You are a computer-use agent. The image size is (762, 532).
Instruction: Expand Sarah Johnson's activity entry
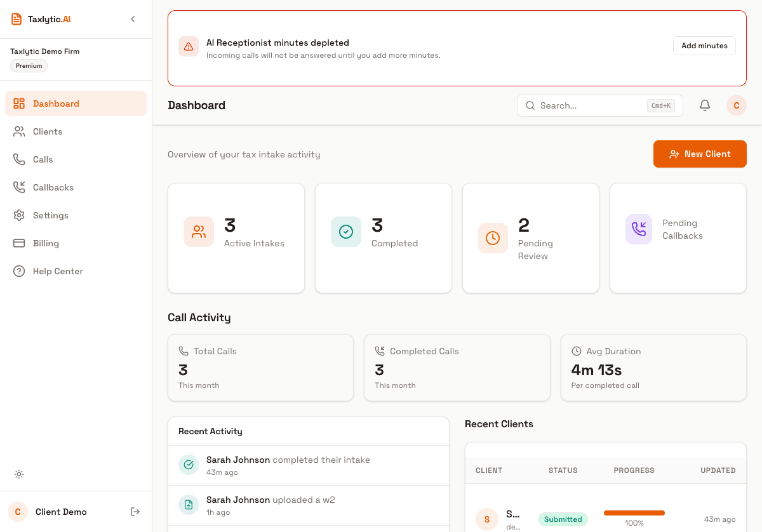pos(309,464)
